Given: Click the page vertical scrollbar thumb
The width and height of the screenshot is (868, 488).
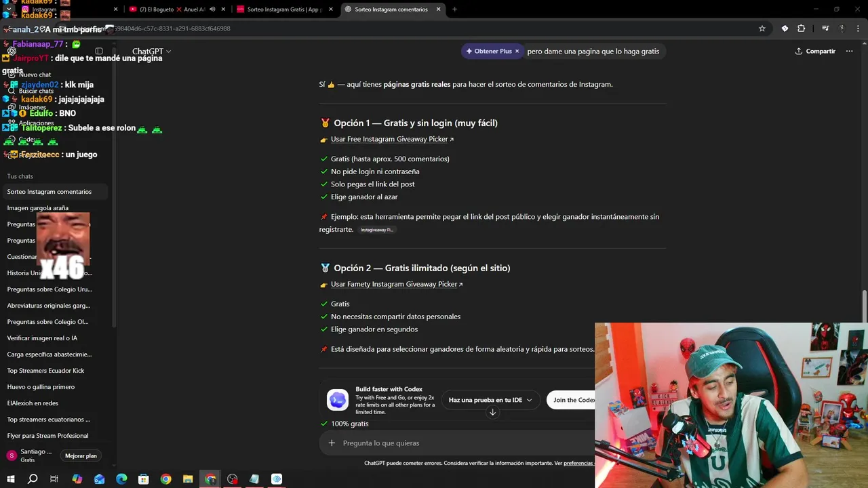Looking at the screenshot, I should click(864, 308).
